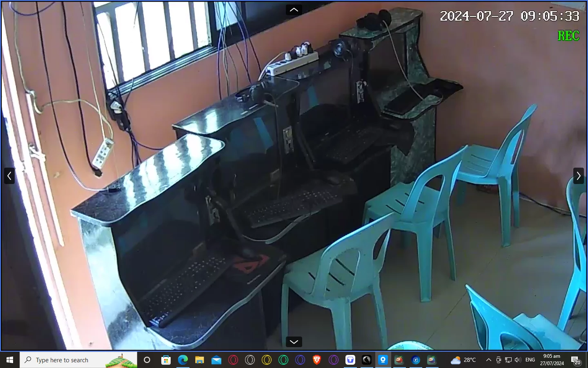Screen dimensions: 588x368
Task: Click the taskbar search box
Action: click(x=78, y=360)
